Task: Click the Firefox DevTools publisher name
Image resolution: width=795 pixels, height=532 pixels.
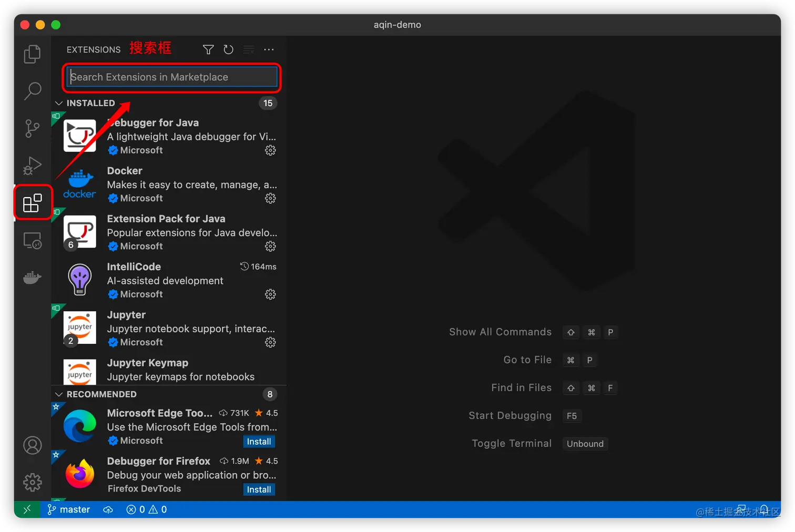Action: 144,488
